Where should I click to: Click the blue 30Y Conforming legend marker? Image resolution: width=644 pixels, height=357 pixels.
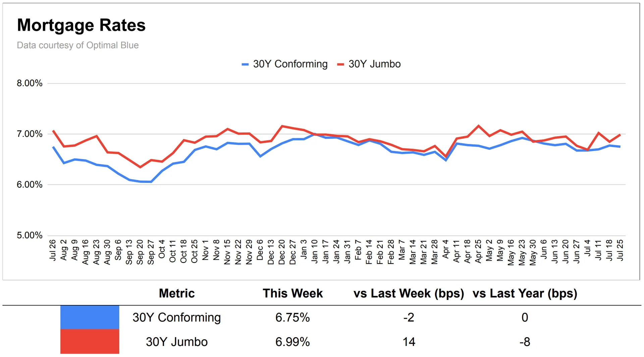point(245,64)
